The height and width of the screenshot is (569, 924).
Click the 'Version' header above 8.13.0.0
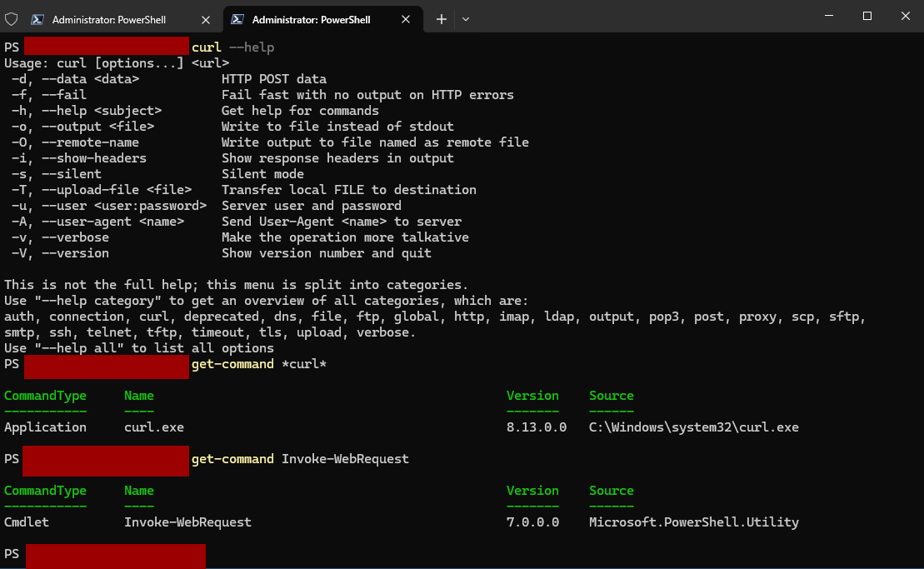[x=532, y=396]
